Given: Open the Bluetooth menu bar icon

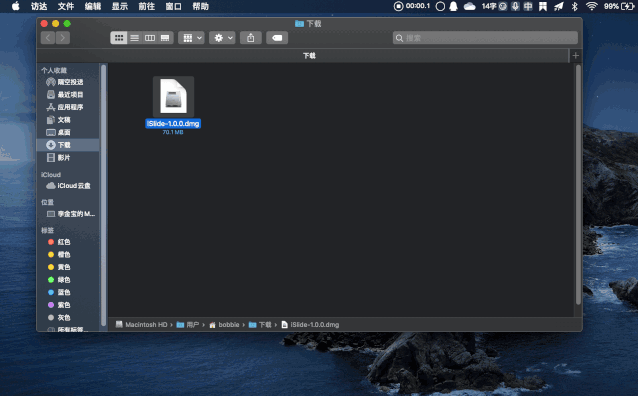Looking at the screenshot, I should click(x=575, y=6).
